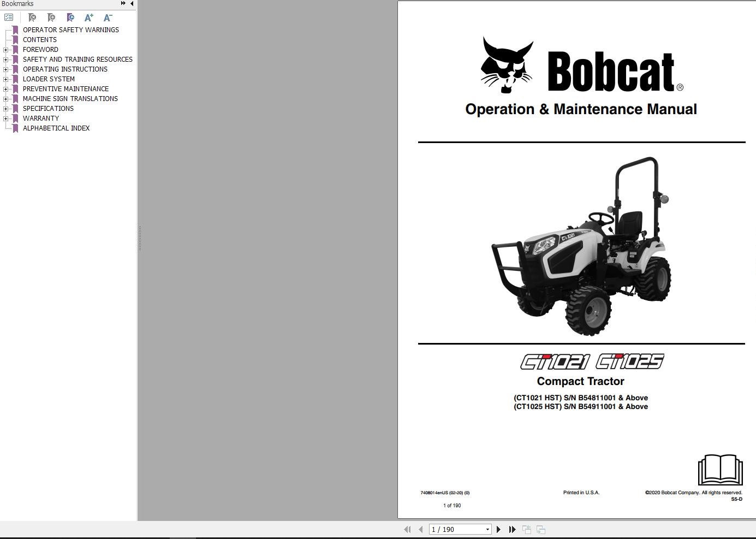The width and height of the screenshot is (756, 539).
Task: Click the next view icon in navigation bar
Action: (541, 529)
